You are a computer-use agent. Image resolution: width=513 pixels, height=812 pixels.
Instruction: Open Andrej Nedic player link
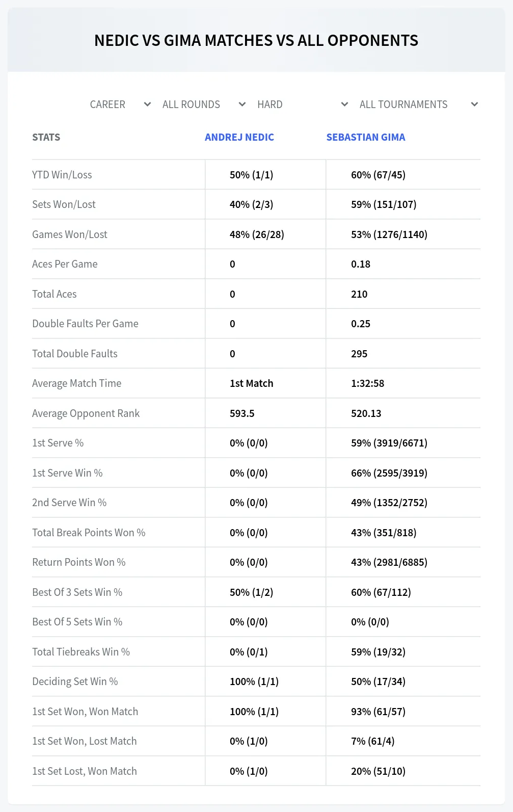point(239,137)
